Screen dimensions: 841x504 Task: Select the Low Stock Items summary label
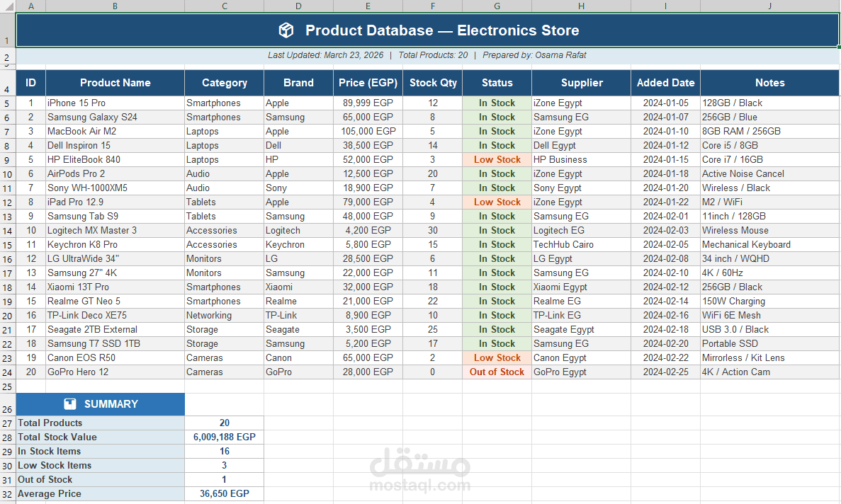click(101, 466)
